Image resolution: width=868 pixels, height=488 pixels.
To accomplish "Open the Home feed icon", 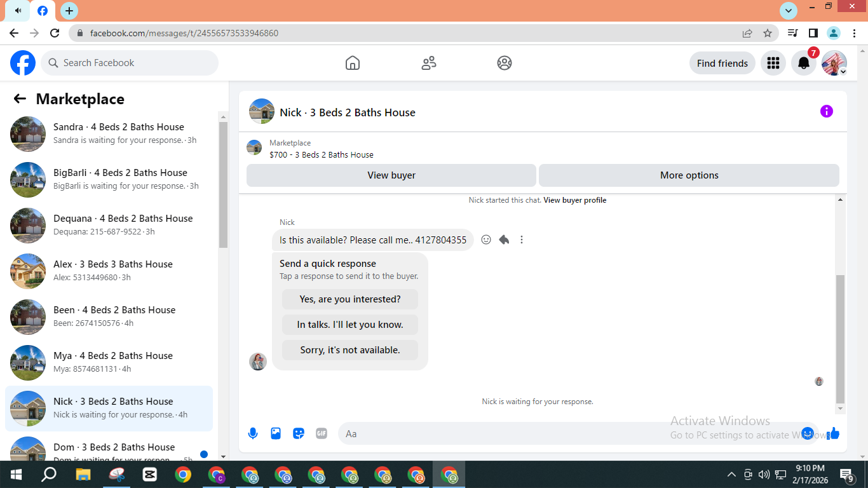I will pos(353,63).
